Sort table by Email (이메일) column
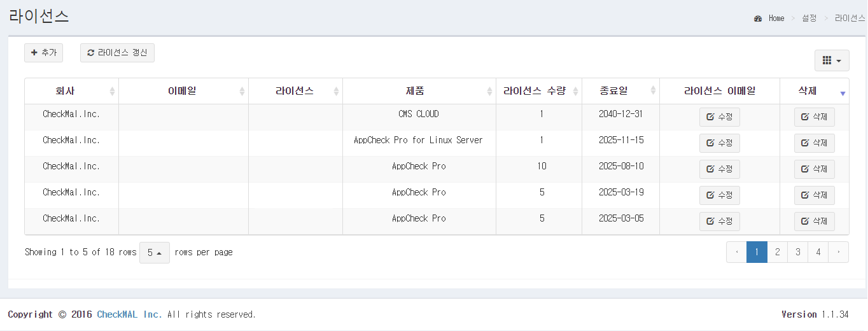Image resolution: width=868 pixels, height=331 pixels. [183, 91]
